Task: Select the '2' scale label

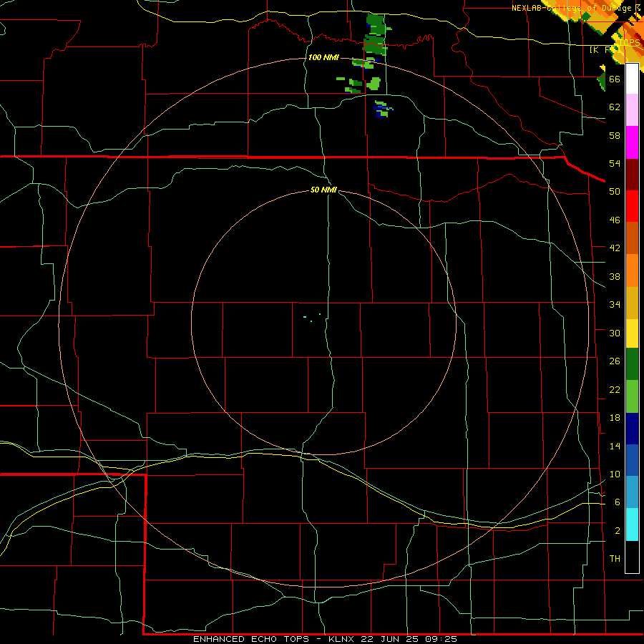Action: click(x=617, y=530)
